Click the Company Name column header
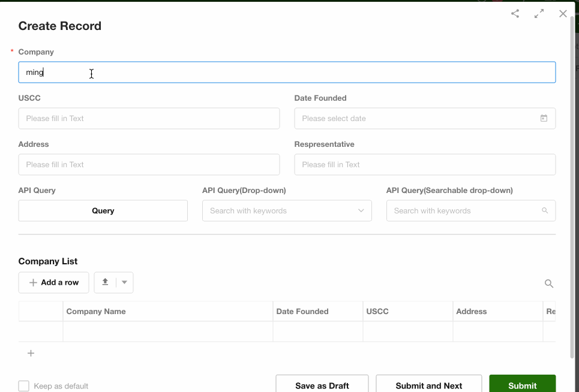Screen dimensions: 579x392 pos(168,311)
